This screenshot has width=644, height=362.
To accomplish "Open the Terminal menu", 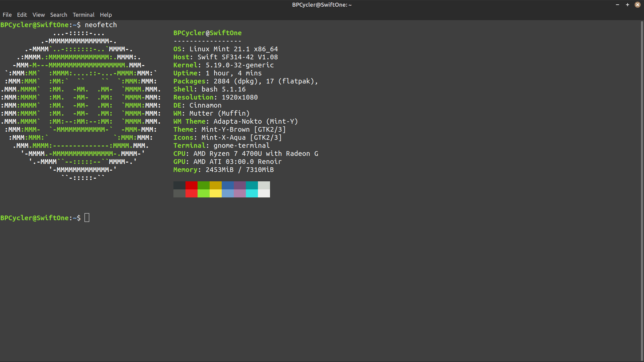I will click(x=84, y=15).
